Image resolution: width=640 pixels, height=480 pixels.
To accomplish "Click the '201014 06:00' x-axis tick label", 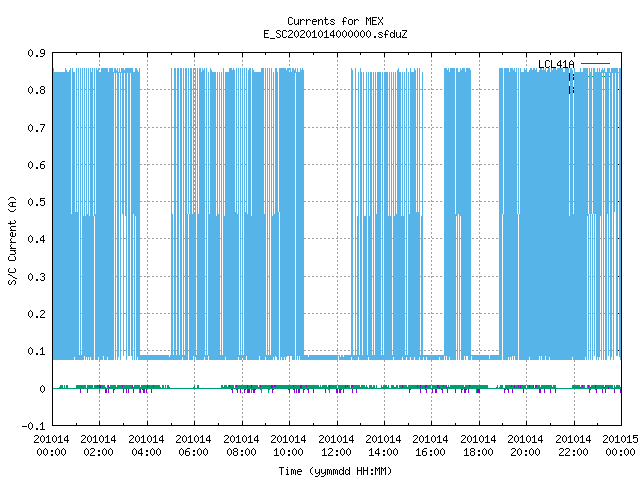I will pos(193,446).
